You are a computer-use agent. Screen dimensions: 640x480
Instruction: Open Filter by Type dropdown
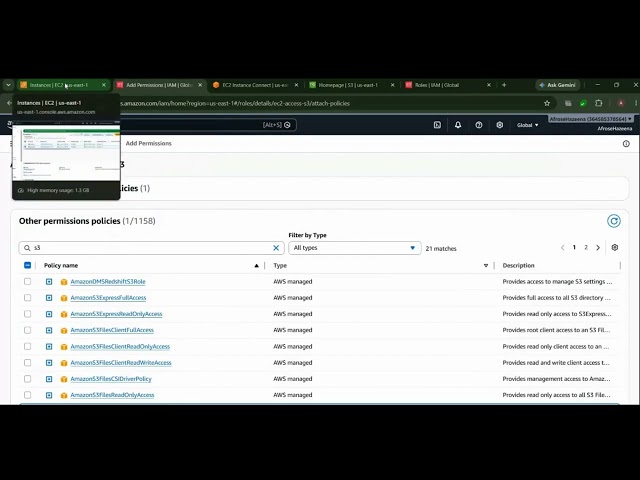[355, 248]
